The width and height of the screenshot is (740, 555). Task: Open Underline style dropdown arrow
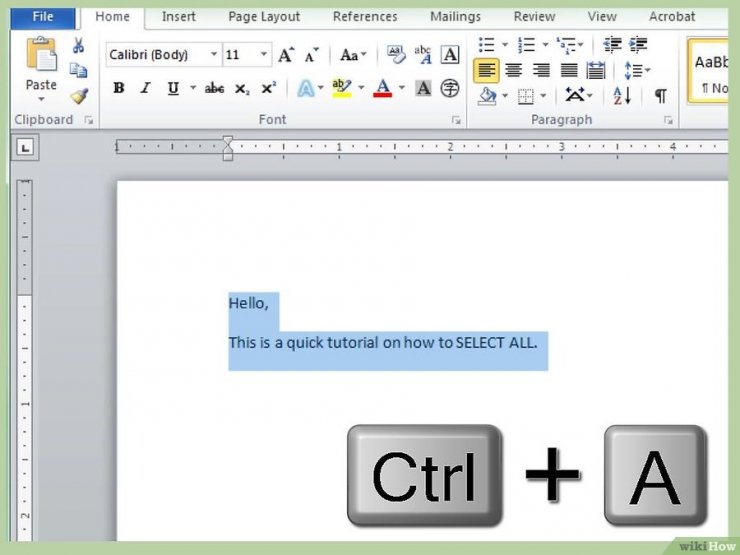coord(193,88)
